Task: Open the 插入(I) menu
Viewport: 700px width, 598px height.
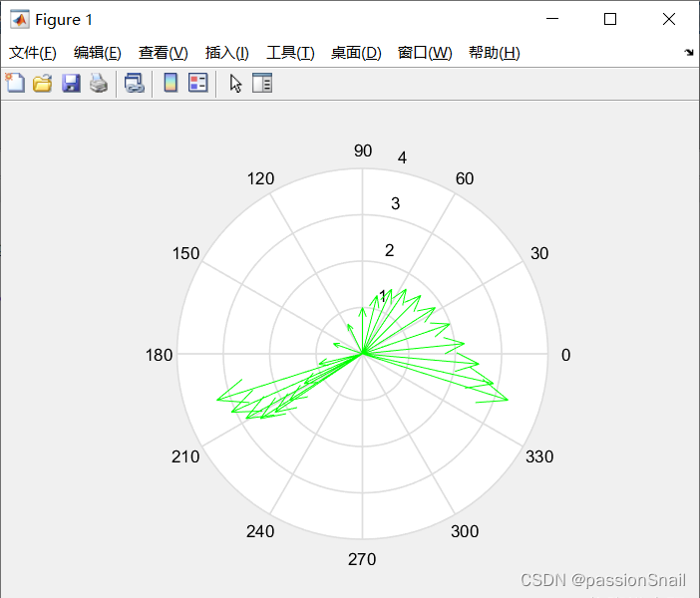Action: (226, 53)
